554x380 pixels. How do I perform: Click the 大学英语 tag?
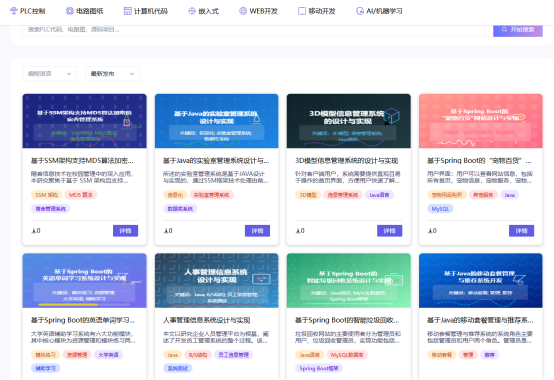(x=108, y=355)
